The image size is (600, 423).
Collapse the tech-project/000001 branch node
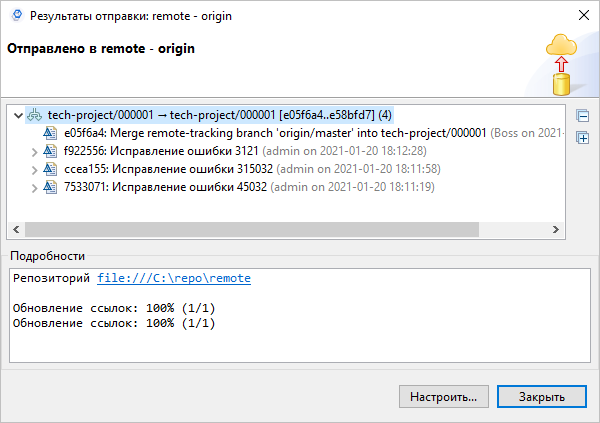(18, 116)
